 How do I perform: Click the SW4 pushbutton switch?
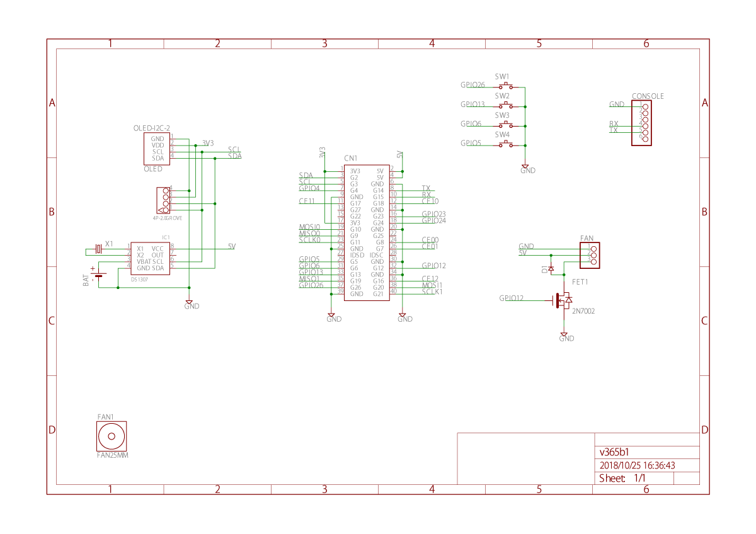point(505,144)
